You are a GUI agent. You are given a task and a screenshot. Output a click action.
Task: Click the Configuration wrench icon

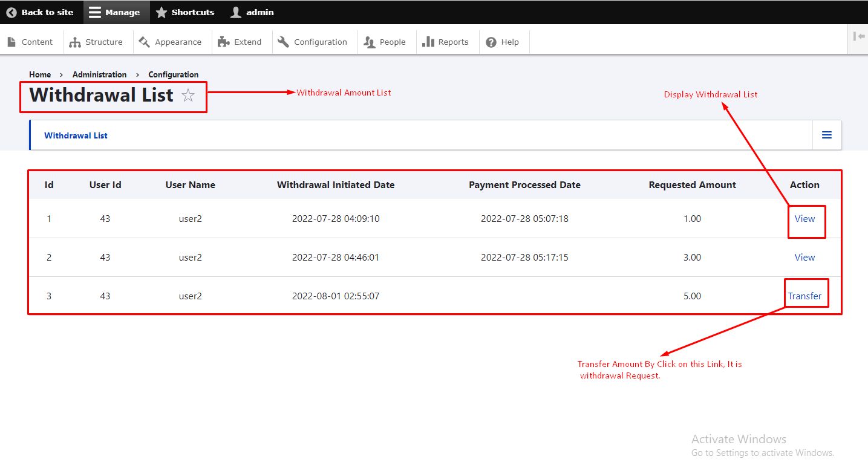coord(283,42)
